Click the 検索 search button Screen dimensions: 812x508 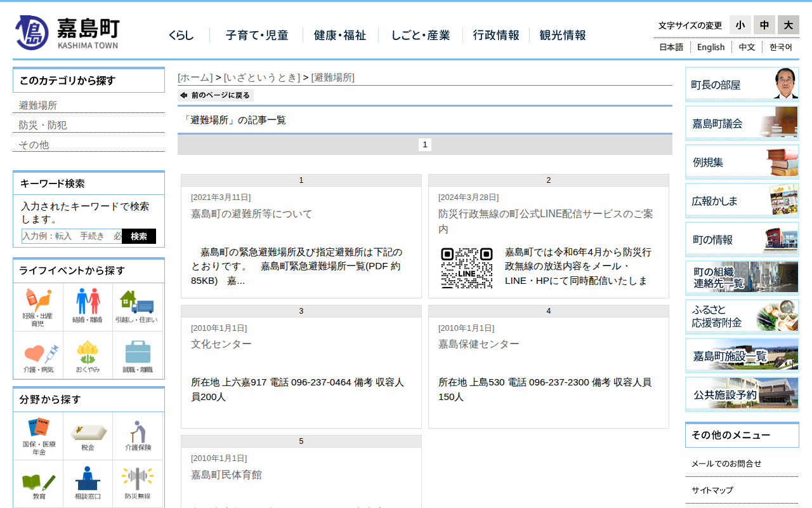(x=138, y=236)
